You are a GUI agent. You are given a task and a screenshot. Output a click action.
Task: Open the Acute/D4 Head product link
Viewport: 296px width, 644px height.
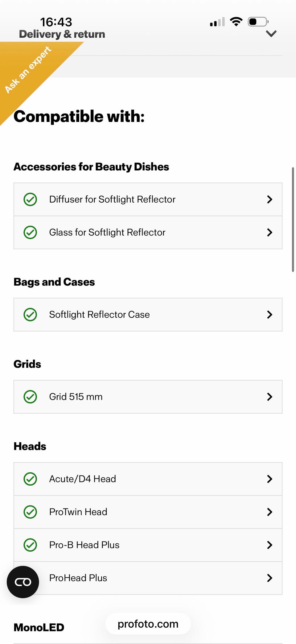(83, 479)
